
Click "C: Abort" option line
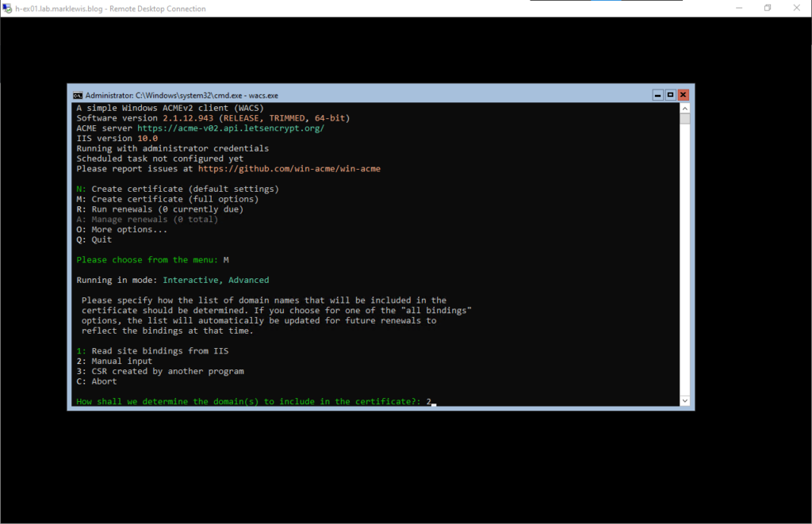(96, 381)
